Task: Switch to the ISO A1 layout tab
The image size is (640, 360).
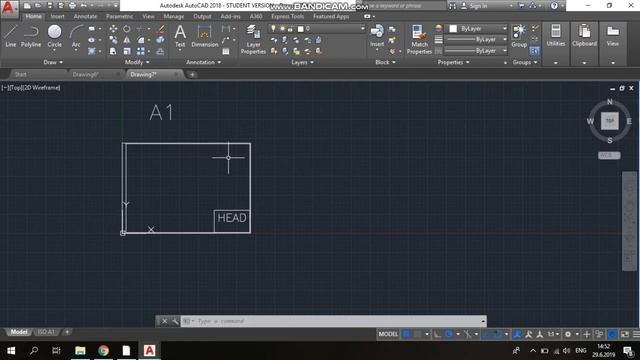Action: tap(46, 332)
